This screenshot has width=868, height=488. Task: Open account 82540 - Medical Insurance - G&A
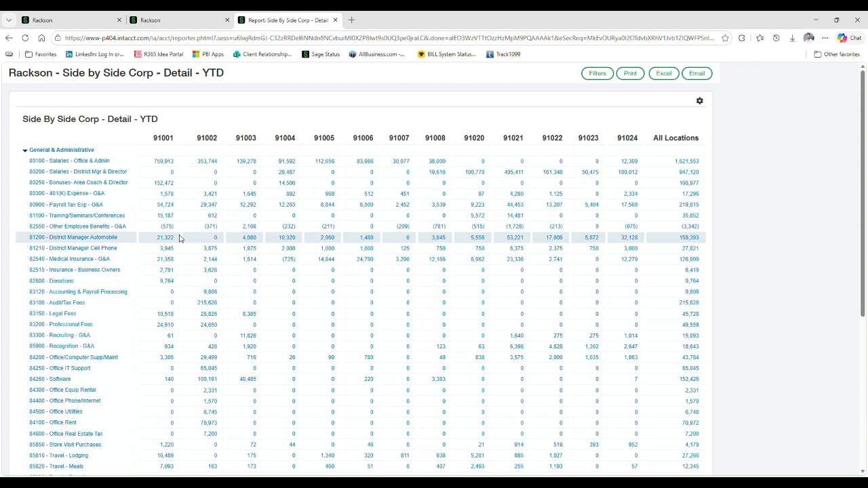click(x=69, y=259)
